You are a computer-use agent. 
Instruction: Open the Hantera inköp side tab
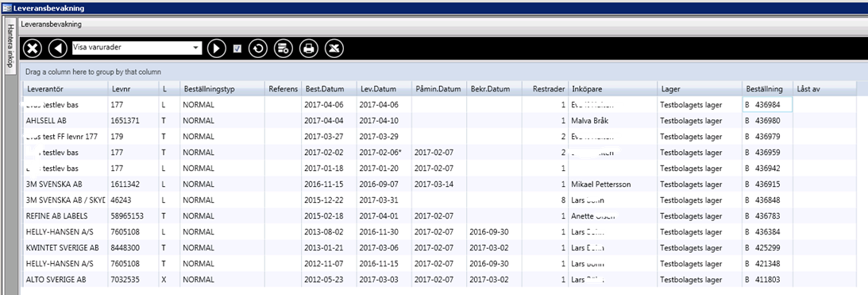(x=10, y=45)
